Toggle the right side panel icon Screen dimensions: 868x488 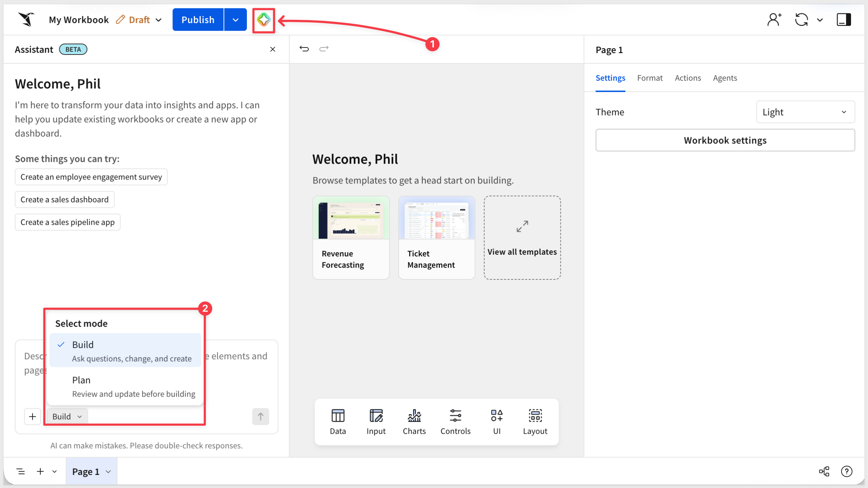tap(844, 20)
